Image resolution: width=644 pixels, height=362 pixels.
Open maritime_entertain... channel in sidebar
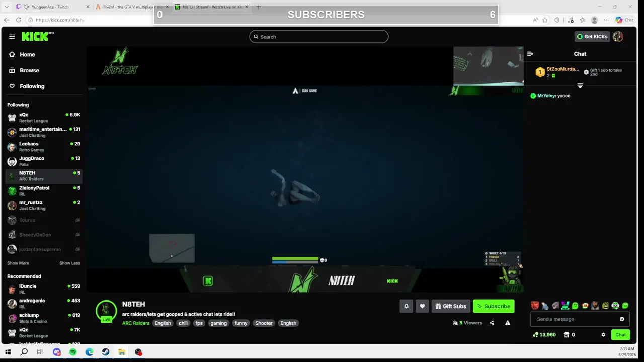point(44,132)
